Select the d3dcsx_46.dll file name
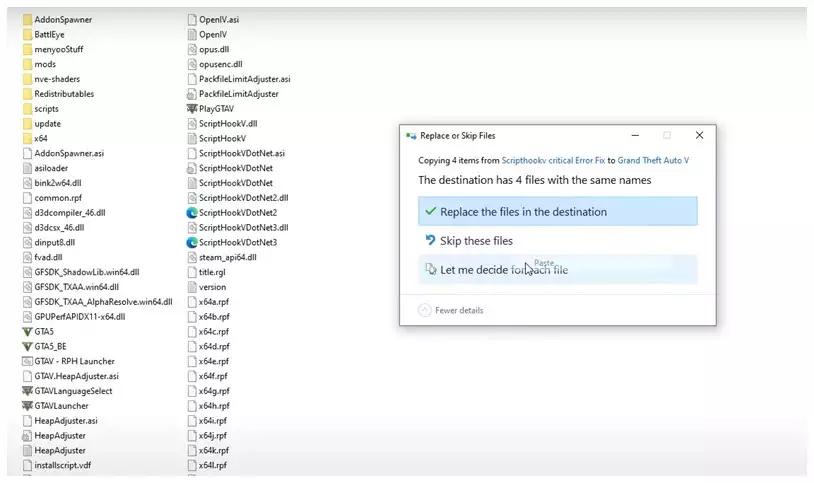The height and width of the screenshot is (483, 814). click(59, 227)
